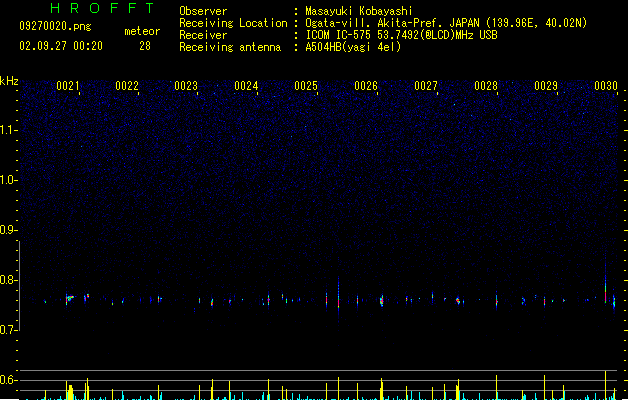The image size is (629, 400).
Task: Click the Observer label
Action: pyautogui.click(x=203, y=11)
